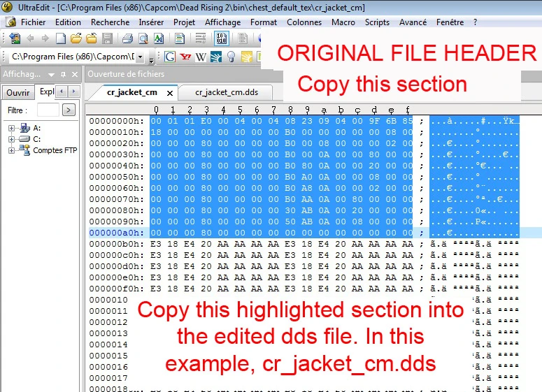Switch to the cr_jacket_cm.dds file tab

pyautogui.click(x=227, y=92)
